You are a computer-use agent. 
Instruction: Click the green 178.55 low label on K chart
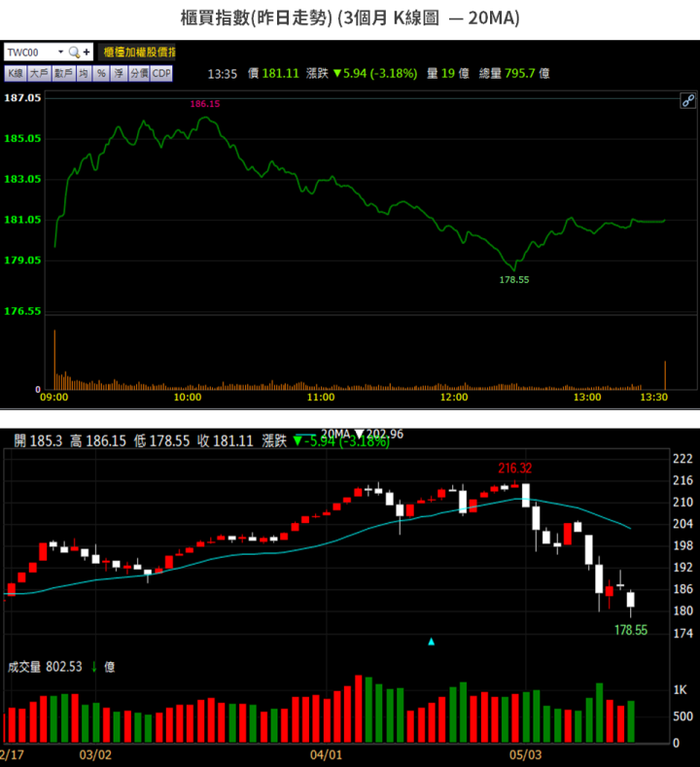pos(631,630)
